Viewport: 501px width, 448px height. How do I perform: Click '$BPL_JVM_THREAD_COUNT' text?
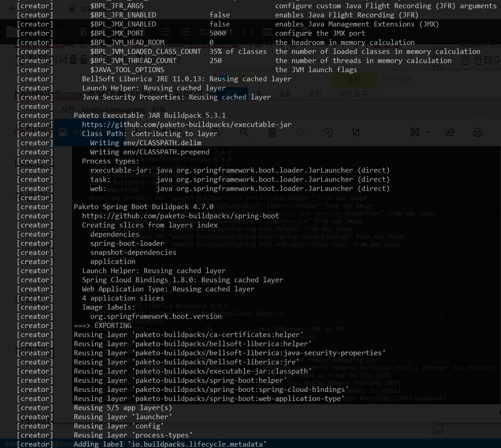coord(133,61)
